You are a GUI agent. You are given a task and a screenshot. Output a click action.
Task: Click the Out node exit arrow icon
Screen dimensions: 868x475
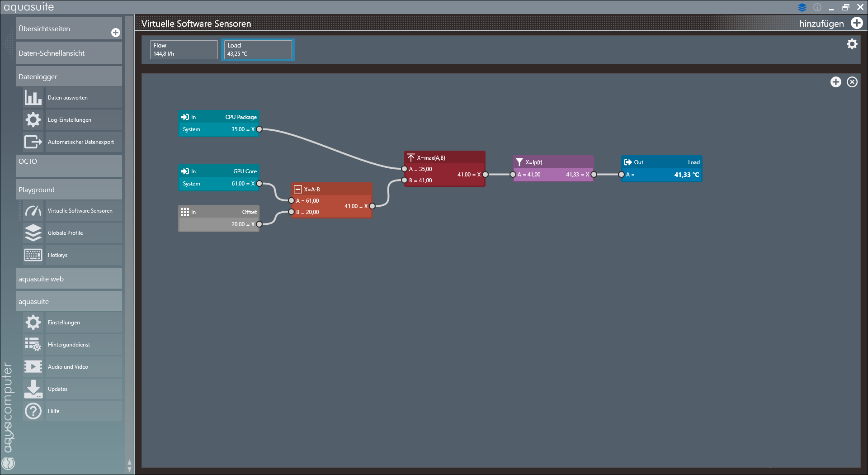[628, 162]
